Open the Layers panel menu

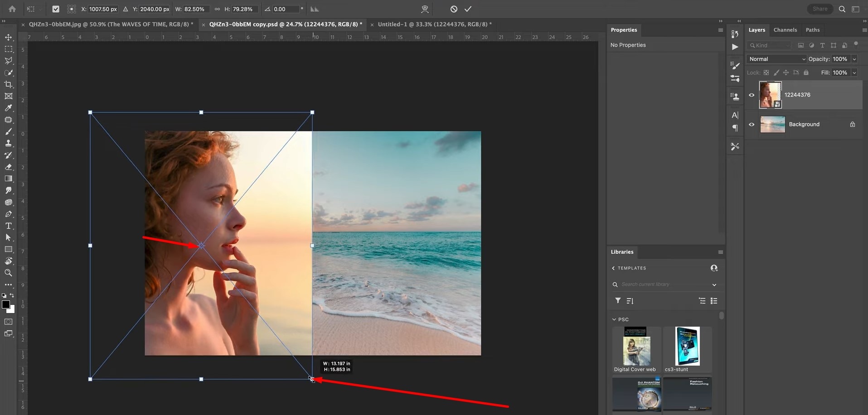tap(864, 30)
